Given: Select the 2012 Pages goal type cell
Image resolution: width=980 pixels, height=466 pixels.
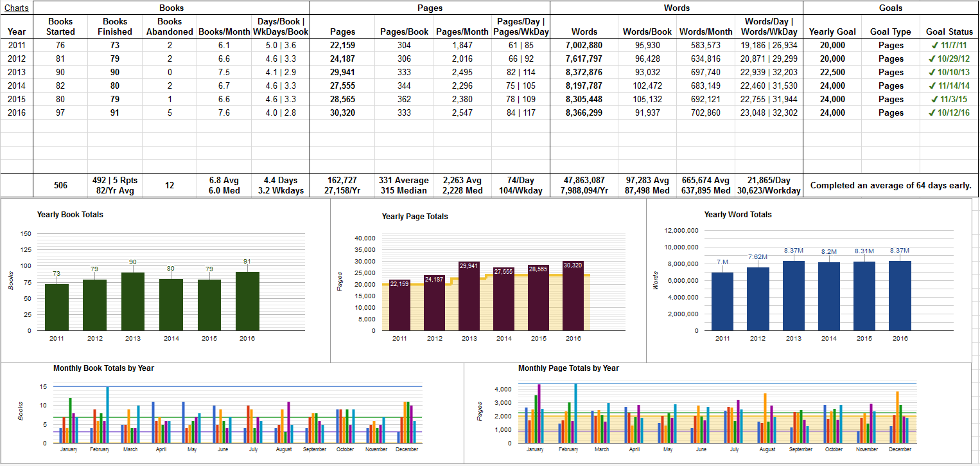Looking at the screenshot, I should coord(891,58).
